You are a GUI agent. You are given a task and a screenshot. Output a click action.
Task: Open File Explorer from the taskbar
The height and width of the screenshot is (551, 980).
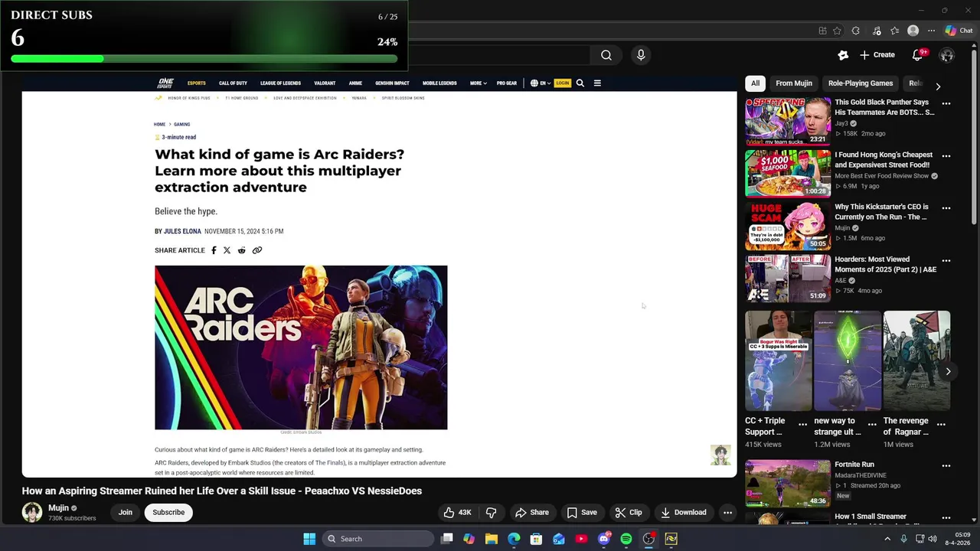pos(492,539)
